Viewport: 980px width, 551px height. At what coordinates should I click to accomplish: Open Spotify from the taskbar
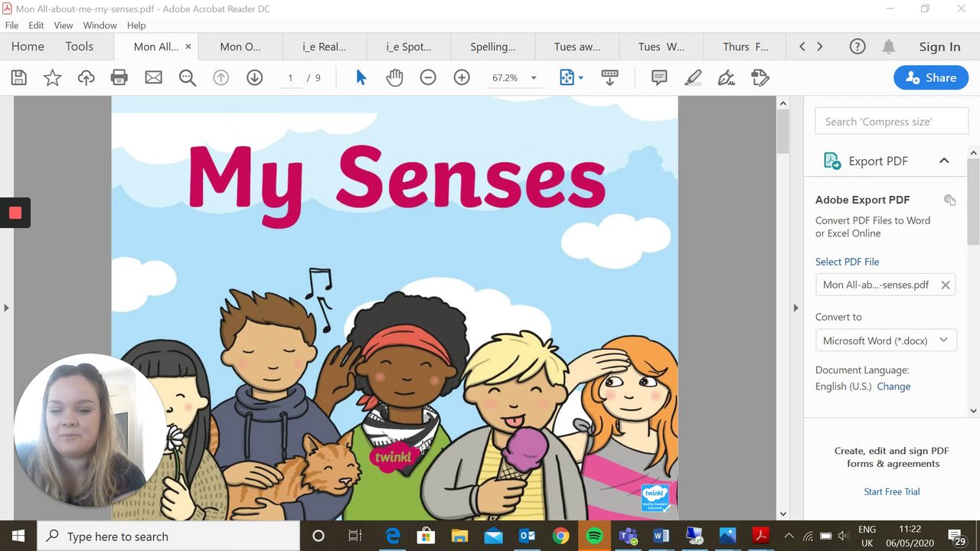click(x=594, y=536)
